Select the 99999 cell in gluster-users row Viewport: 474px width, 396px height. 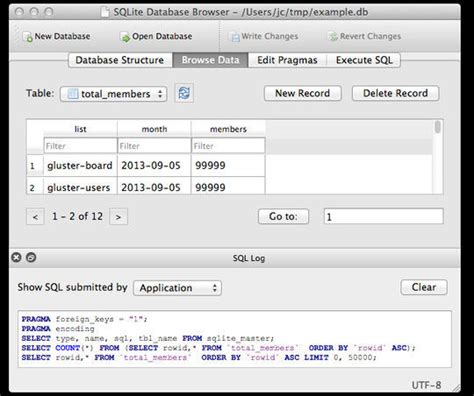pyautogui.click(x=228, y=186)
